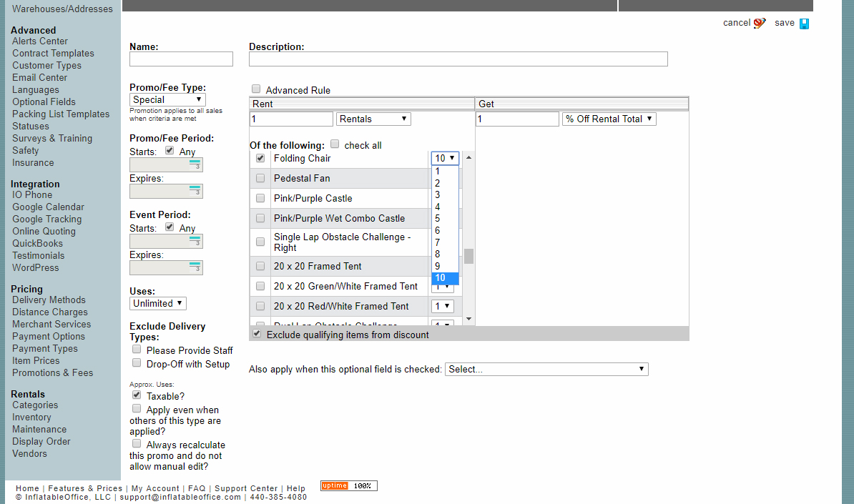Click the save floppy disk icon
The height and width of the screenshot is (504, 854).
click(804, 24)
